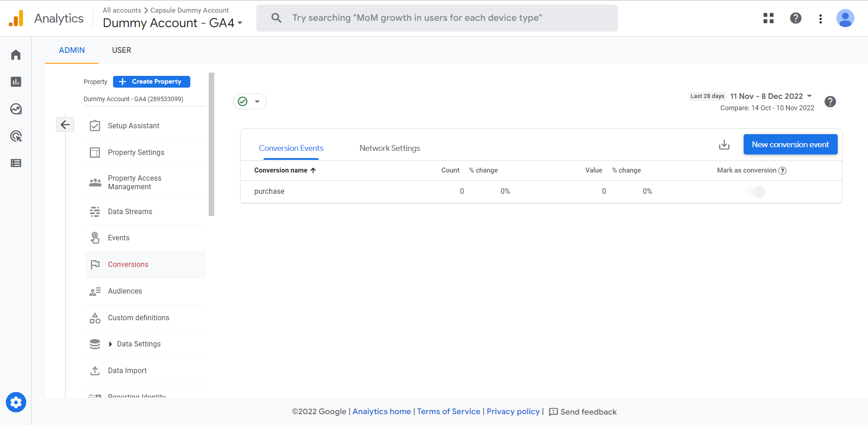
Task: Open Data Import menu item
Action: (127, 371)
